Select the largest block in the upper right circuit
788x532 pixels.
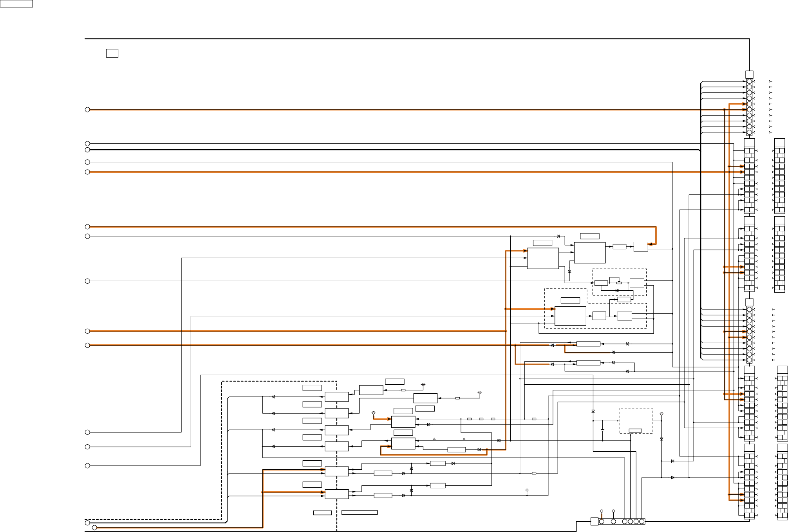(589, 253)
